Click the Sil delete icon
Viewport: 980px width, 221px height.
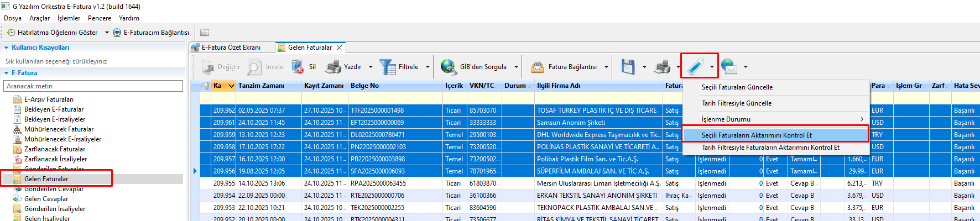(298, 67)
